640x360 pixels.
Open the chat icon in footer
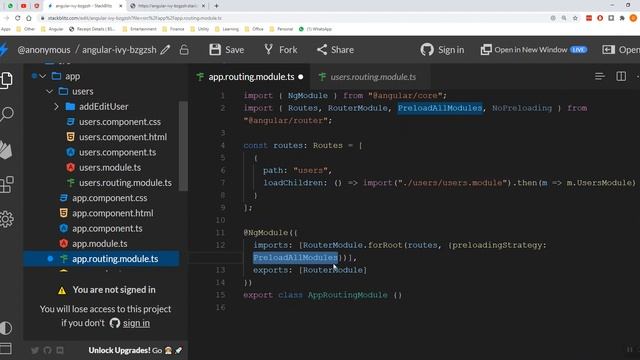point(60,350)
